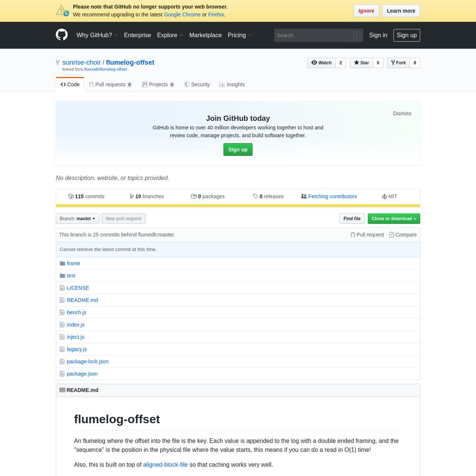
Task: Click the legacy.js file icon
Action: click(x=62, y=349)
